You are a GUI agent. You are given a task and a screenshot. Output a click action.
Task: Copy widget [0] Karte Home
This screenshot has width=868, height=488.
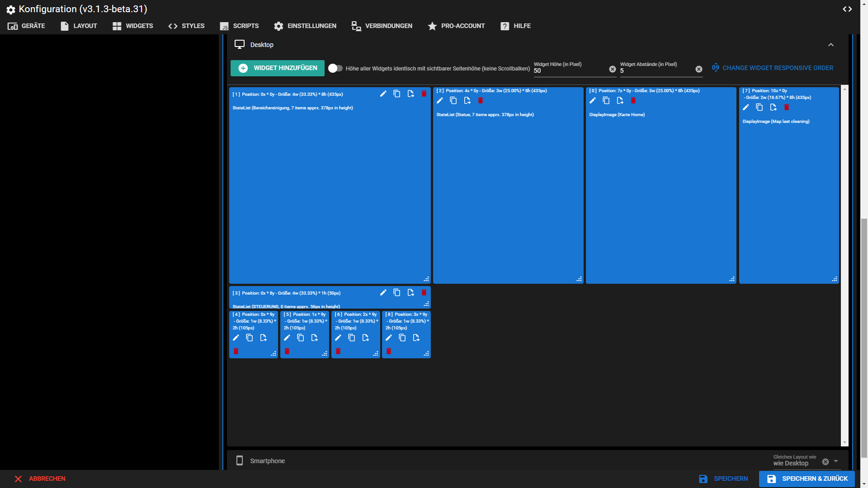coord(606,101)
